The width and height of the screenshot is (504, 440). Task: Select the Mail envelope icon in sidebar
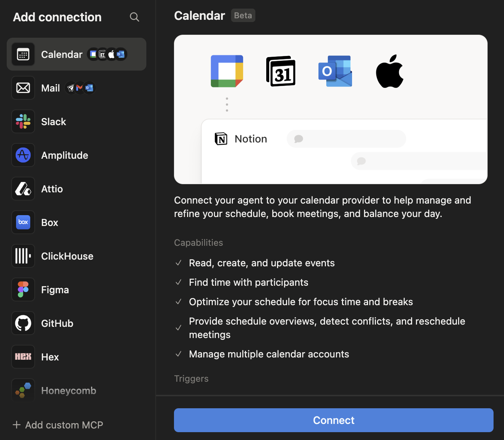click(23, 88)
